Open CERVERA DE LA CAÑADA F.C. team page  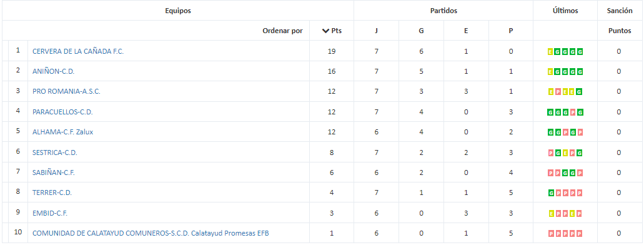[x=78, y=51]
